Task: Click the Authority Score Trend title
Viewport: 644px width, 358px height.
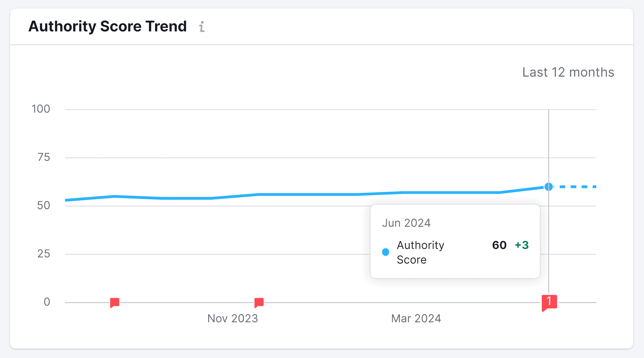Action: [x=107, y=26]
